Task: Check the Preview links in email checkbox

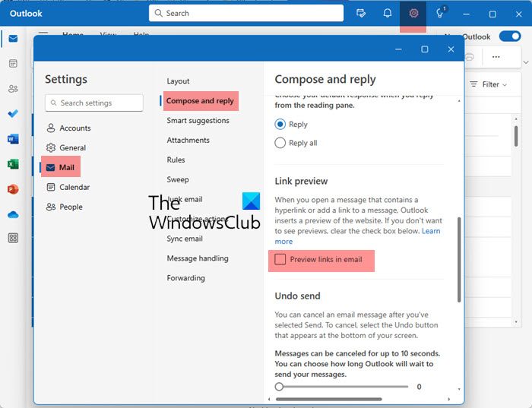Action: click(280, 259)
